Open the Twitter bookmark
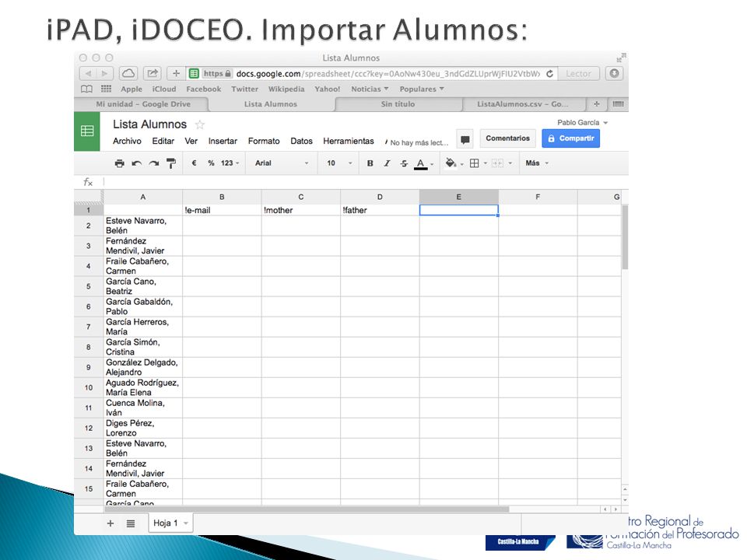The height and width of the screenshot is (560, 747). coord(245,89)
